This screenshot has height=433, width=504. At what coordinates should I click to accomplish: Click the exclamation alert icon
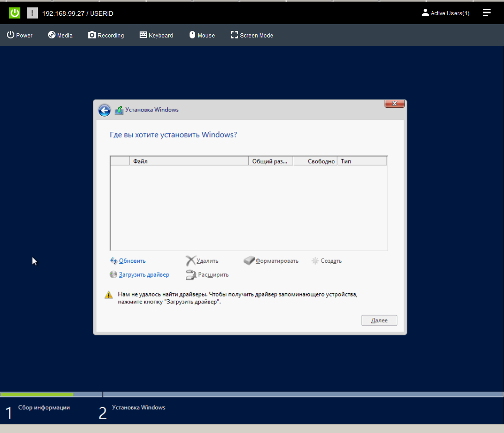tap(32, 13)
